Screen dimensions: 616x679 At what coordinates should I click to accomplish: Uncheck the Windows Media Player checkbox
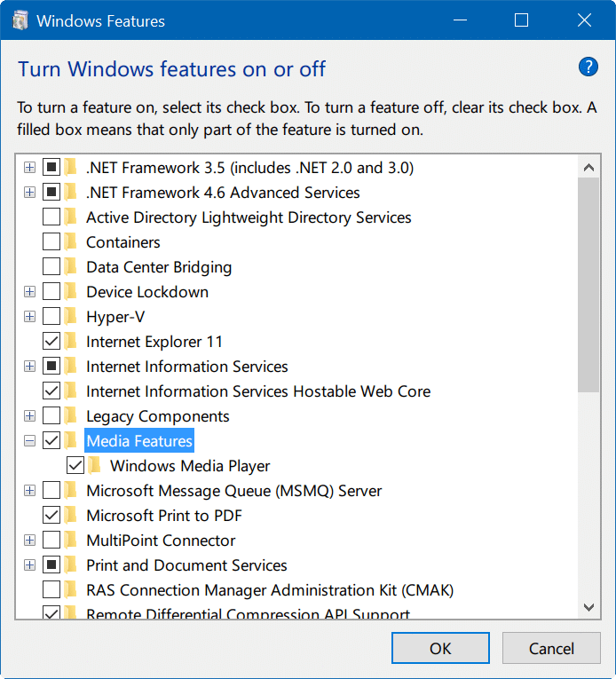[75, 466]
